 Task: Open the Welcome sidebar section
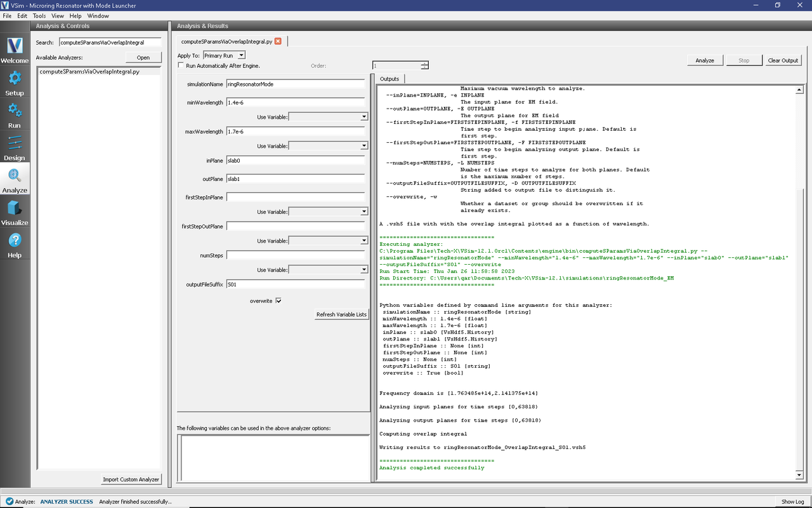coord(15,50)
